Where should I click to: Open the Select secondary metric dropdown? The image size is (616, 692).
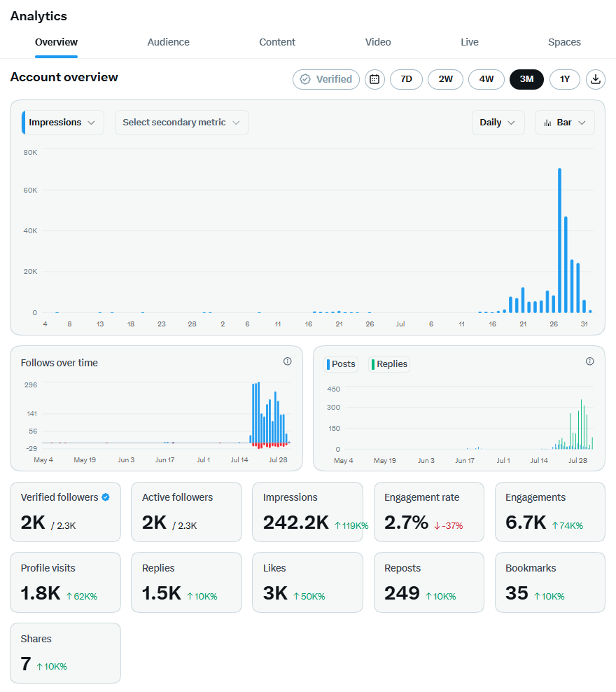point(182,123)
